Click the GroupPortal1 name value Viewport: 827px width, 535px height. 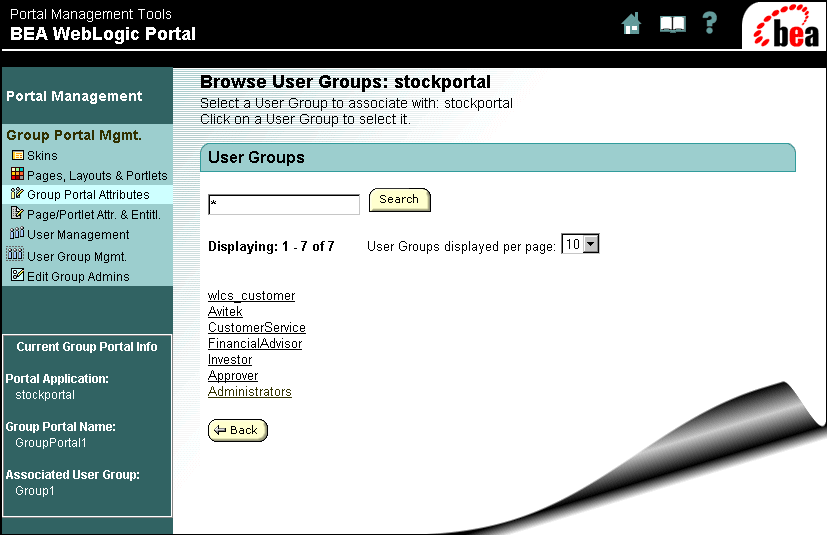click(x=51, y=443)
